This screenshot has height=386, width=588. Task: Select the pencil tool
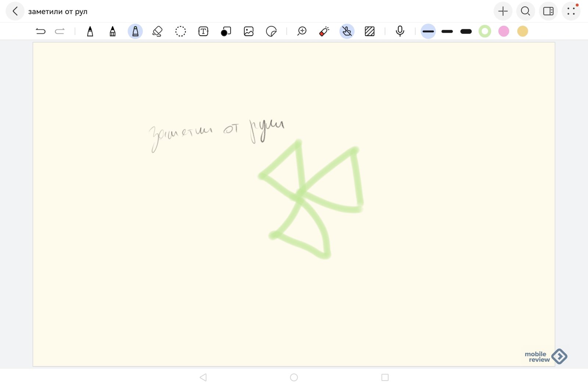pos(112,32)
